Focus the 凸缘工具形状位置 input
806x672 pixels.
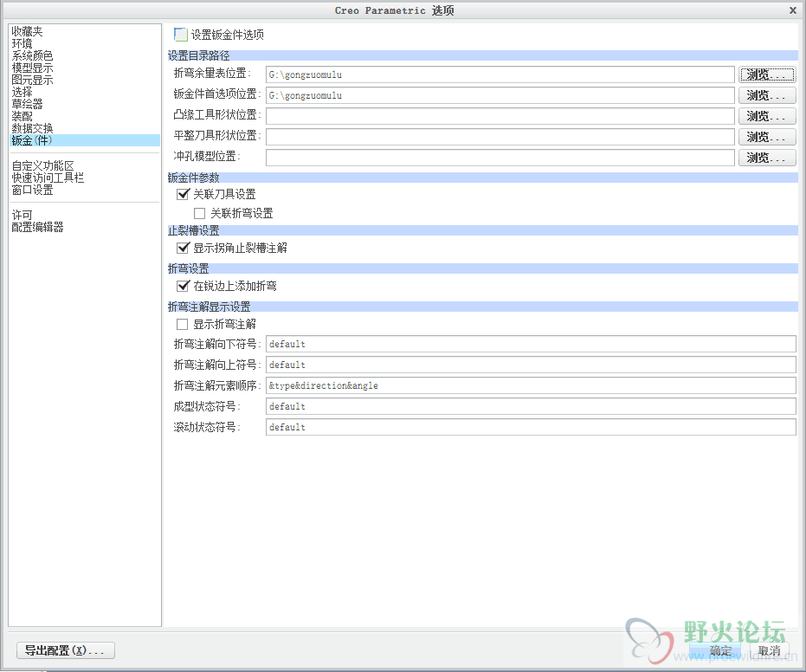coord(500,116)
